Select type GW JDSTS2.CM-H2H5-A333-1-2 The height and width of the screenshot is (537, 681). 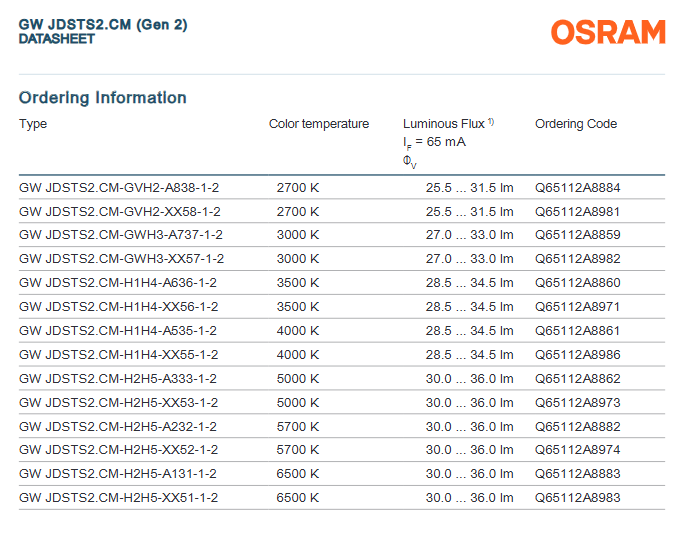(118, 378)
